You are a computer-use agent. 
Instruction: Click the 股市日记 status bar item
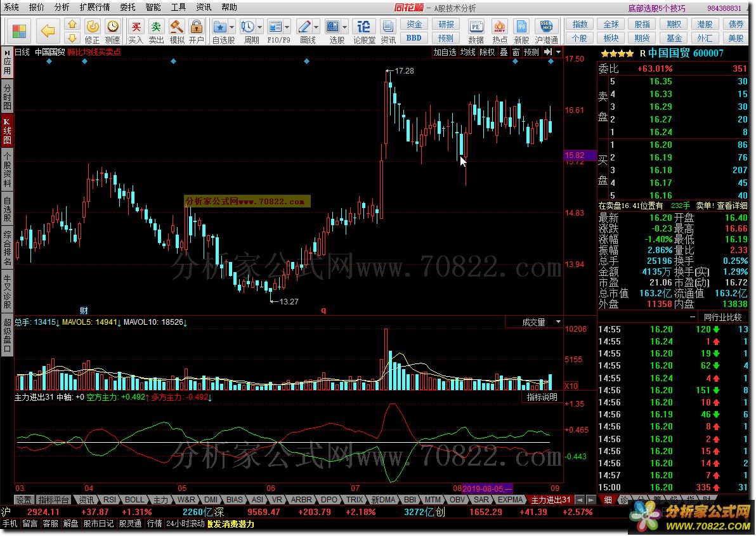(99, 523)
